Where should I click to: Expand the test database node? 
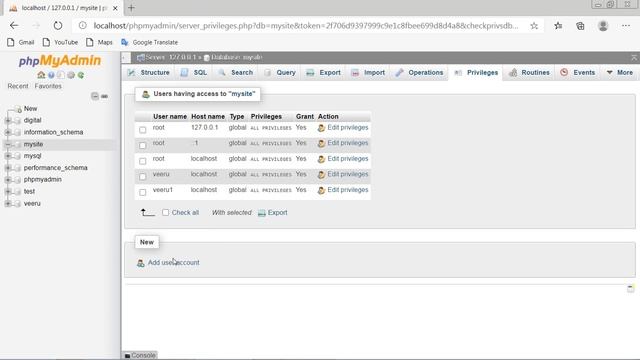(8, 191)
